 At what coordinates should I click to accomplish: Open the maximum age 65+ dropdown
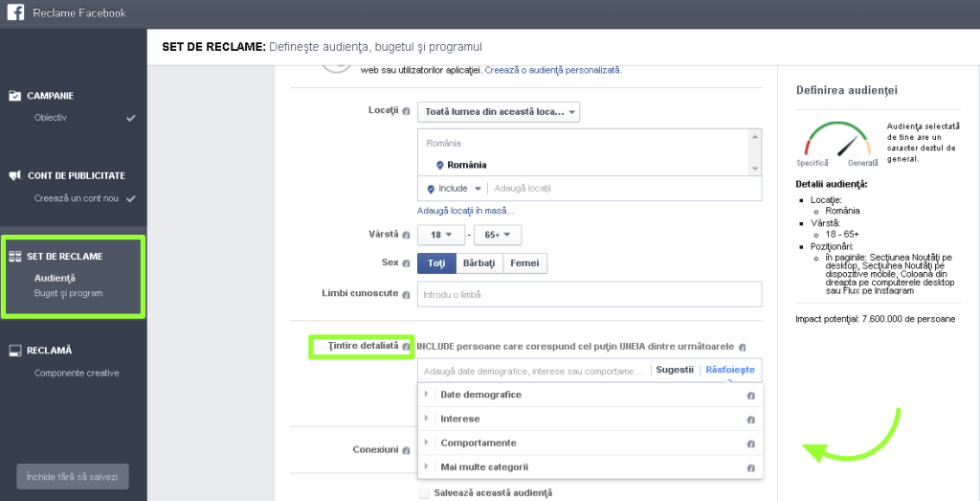point(498,236)
